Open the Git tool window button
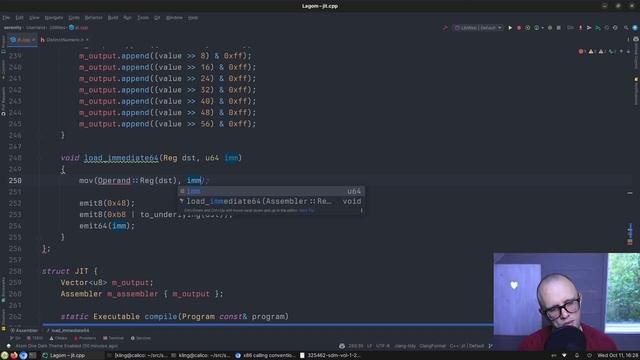The height and width of the screenshot is (360, 640). click(15, 338)
